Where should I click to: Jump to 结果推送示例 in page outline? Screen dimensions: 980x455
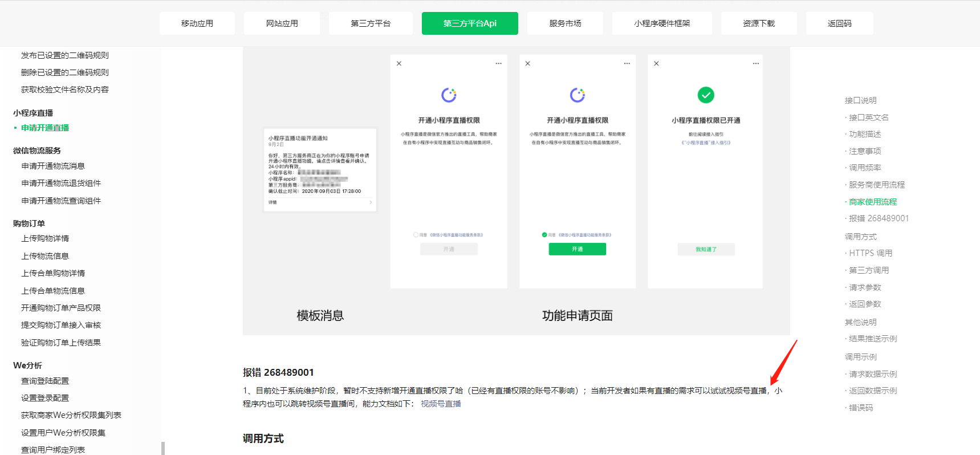(873, 339)
